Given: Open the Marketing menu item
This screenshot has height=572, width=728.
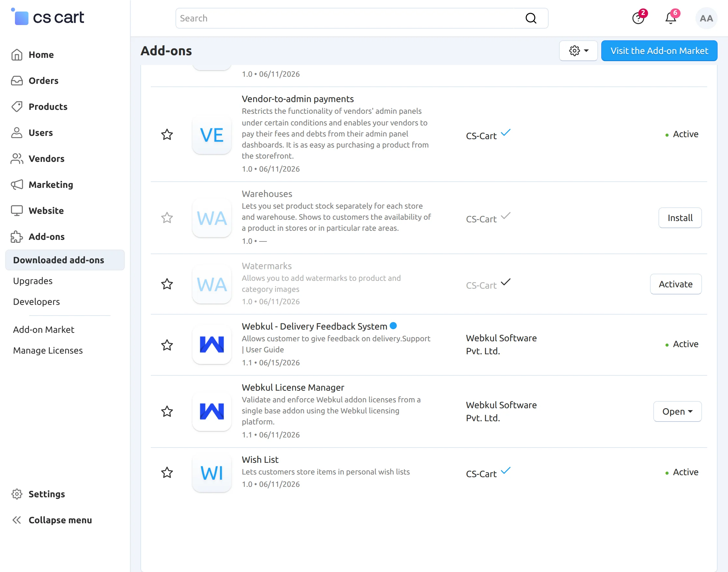Looking at the screenshot, I should point(51,185).
